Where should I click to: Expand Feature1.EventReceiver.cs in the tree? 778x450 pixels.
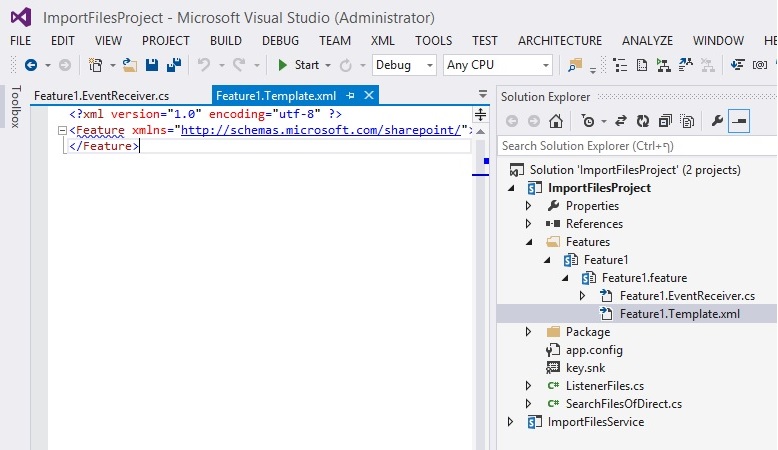coord(583,296)
